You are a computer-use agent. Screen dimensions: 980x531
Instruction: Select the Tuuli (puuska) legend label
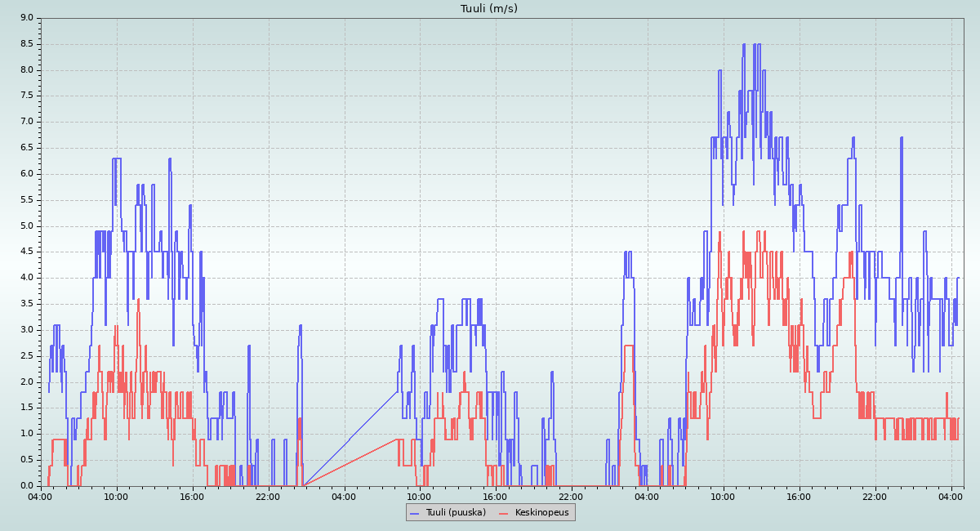(456, 512)
